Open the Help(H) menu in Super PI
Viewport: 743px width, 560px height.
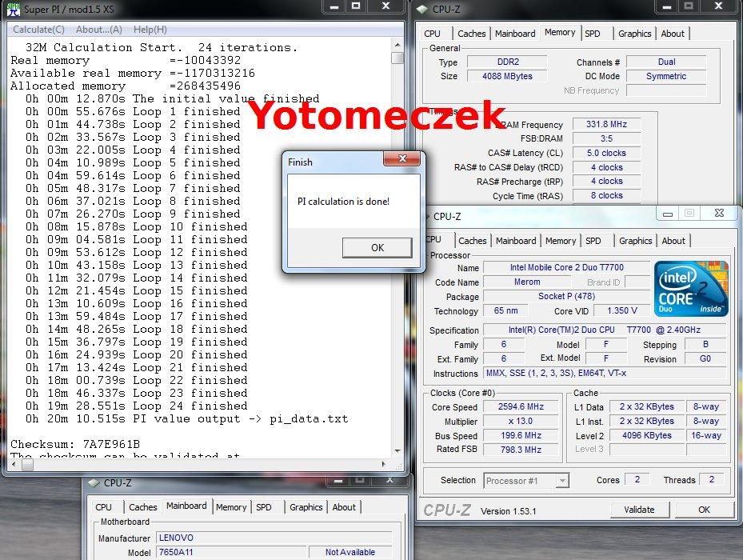150,30
